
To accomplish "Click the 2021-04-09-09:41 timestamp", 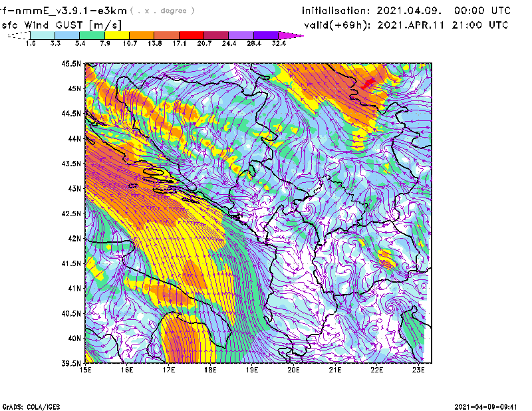I will pyautogui.click(x=485, y=407).
